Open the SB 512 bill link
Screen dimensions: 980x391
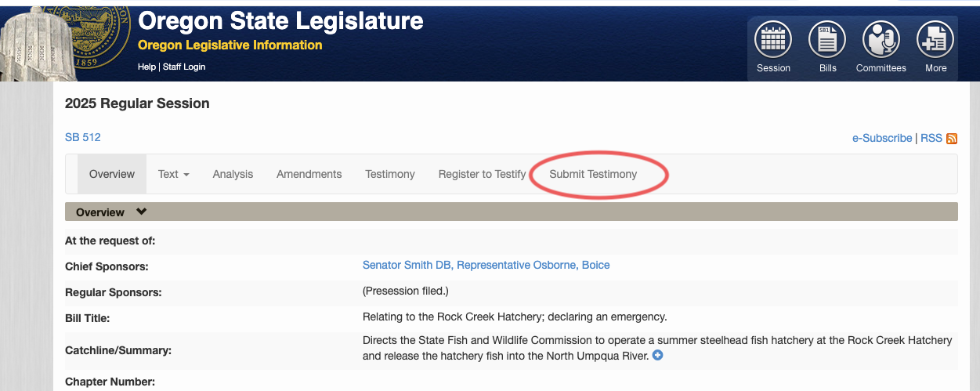pos(83,137)
